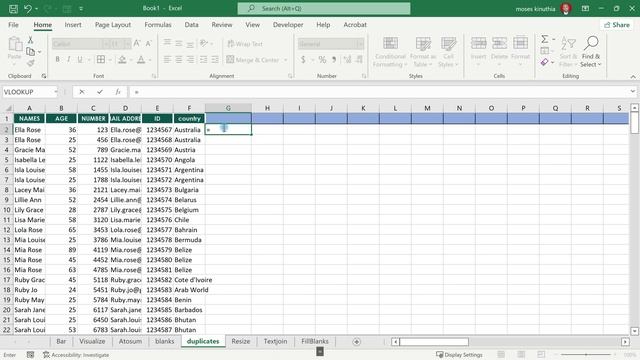Click column header G
Viewport: 640px width, 360px height.
[x=228, y=108]
